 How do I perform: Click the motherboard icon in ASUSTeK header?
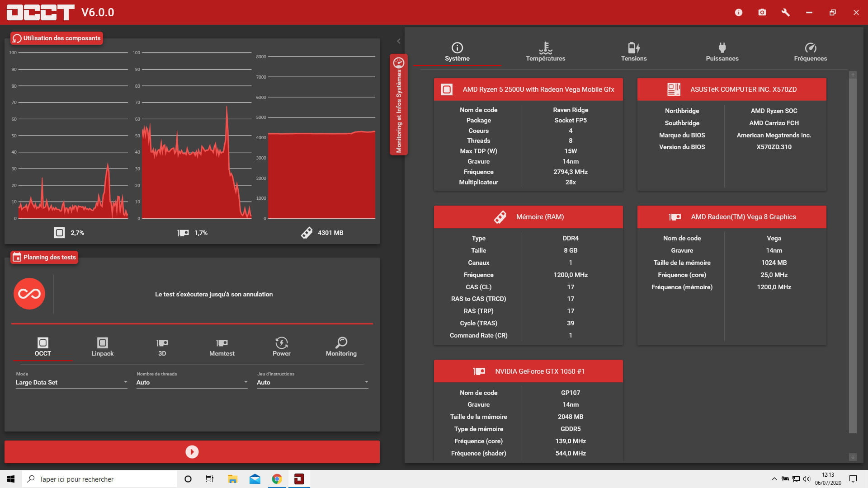674,89
